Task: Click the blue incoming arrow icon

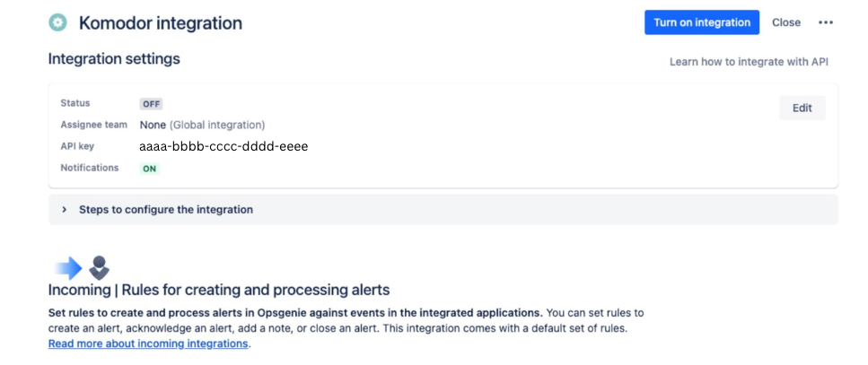Action: (68, 268)
